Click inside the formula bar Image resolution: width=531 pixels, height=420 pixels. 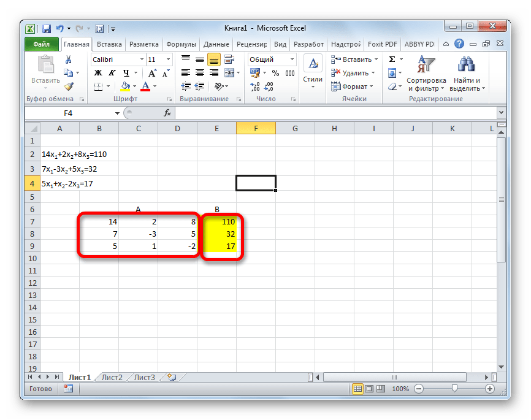tap(335, 113)
